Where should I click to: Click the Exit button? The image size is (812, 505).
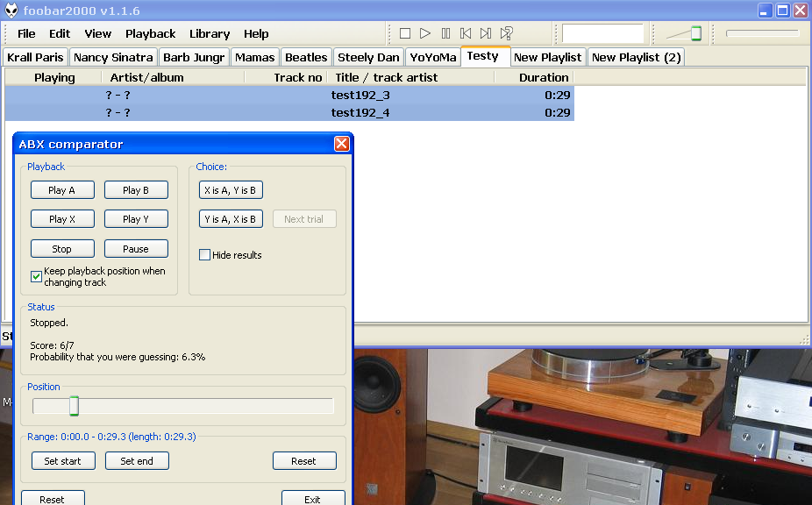313,498
